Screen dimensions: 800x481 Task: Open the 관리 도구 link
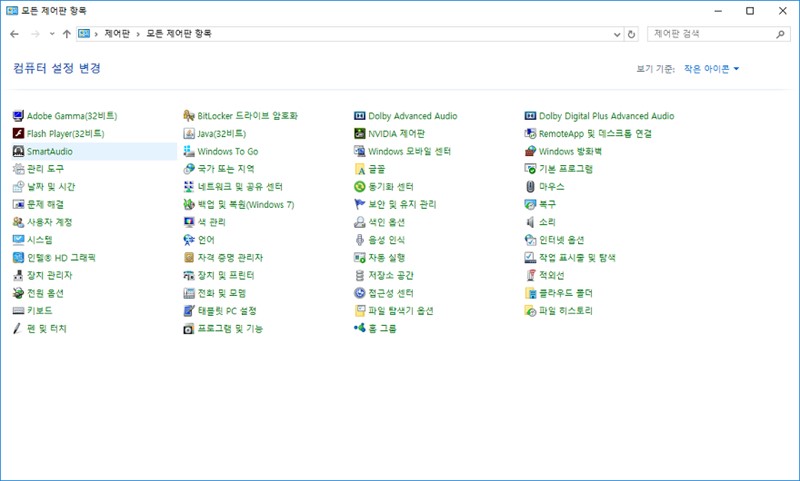[x=45, y=169]
